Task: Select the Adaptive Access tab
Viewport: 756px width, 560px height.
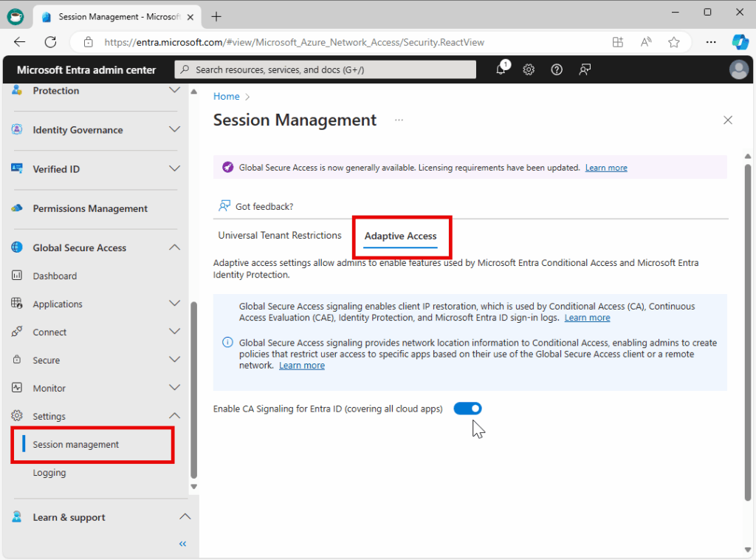Action: coord(401,236)
